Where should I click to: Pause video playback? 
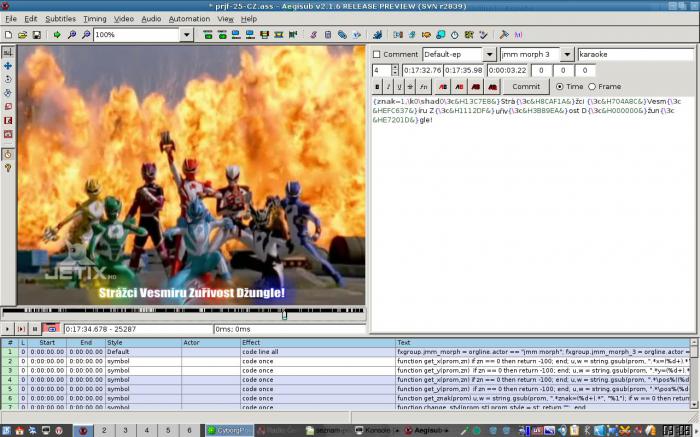(x=35, y=329)
